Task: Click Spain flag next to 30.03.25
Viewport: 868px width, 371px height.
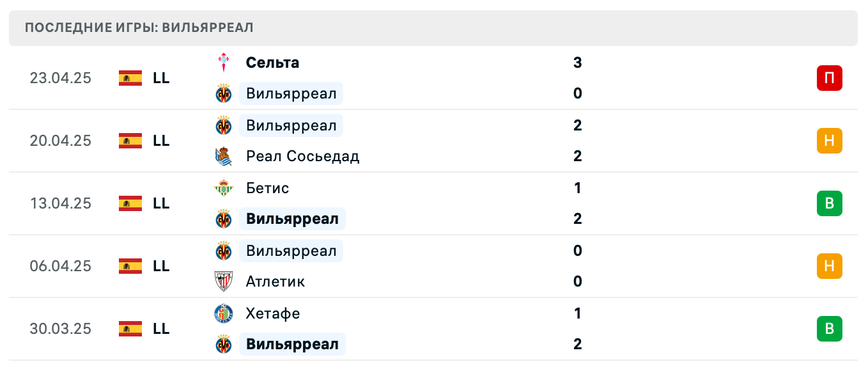Action: [130, 329]
